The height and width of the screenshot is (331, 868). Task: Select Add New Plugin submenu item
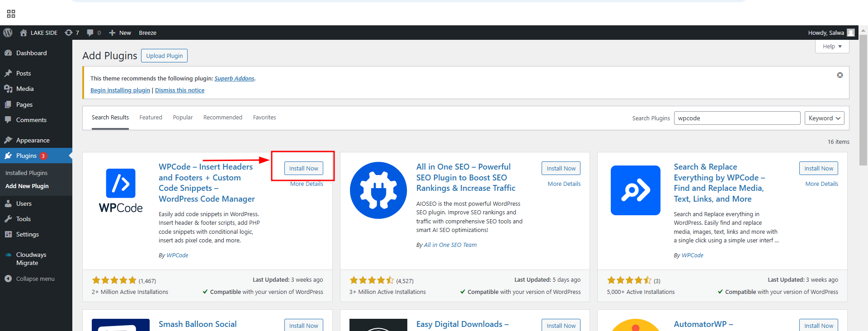point(27,186)
